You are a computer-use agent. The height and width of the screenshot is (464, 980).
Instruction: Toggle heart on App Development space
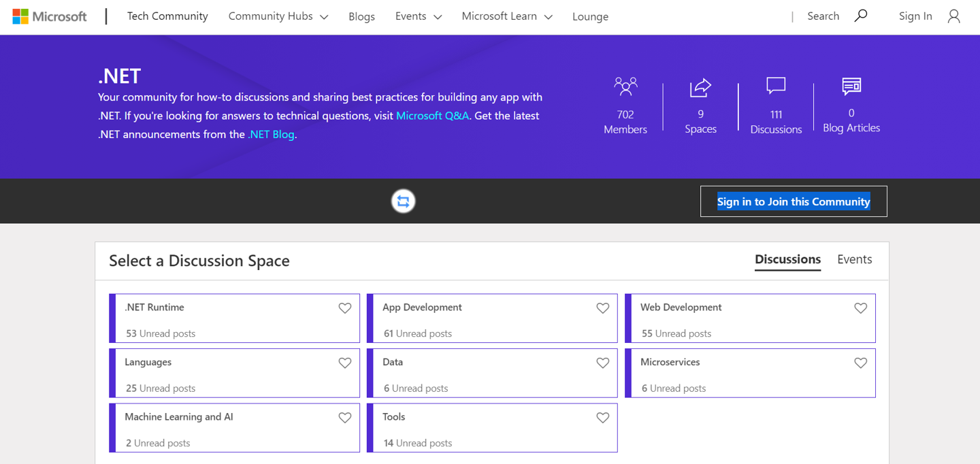click(x=603, y=308)
